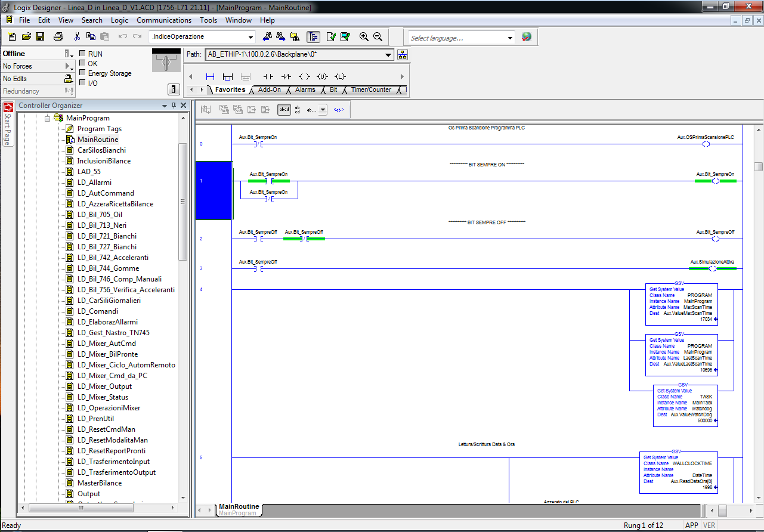Click the language globe icon
This screenshot has height=532, width=764.
click(x=526, y=37)
